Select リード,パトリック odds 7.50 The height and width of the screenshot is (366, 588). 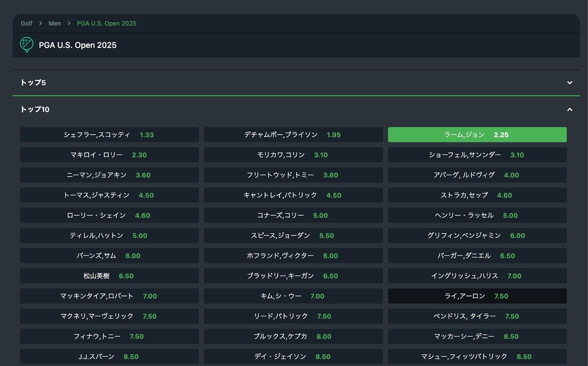point(293,316)
